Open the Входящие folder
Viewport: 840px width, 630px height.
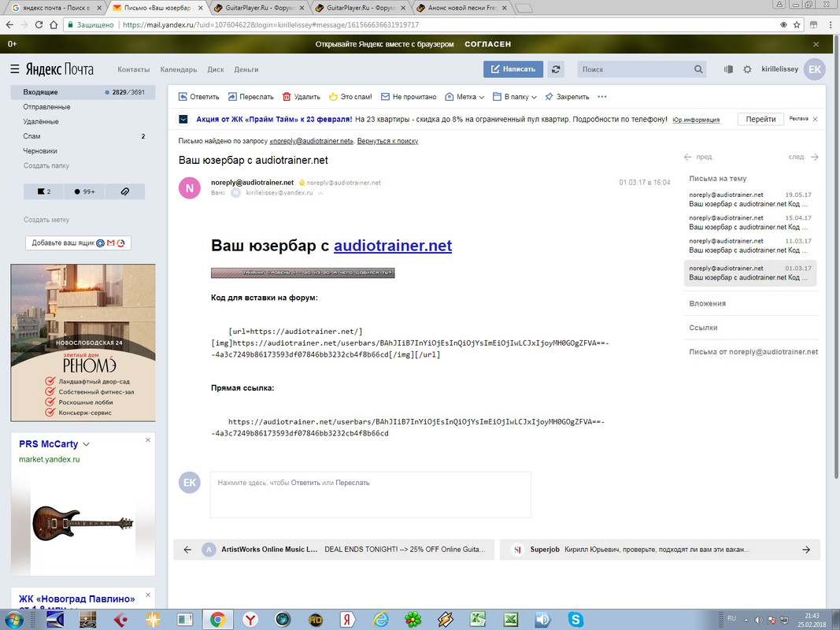point(83,92)
